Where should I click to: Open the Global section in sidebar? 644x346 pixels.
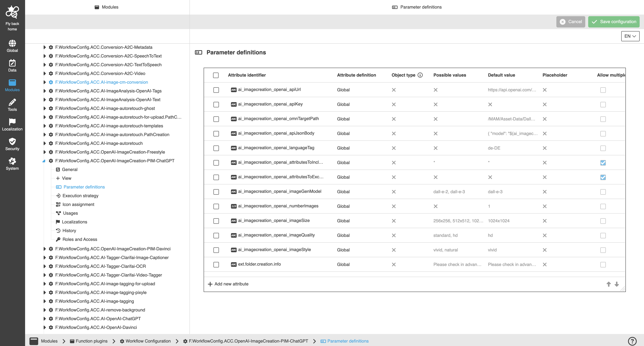[12, 46]
